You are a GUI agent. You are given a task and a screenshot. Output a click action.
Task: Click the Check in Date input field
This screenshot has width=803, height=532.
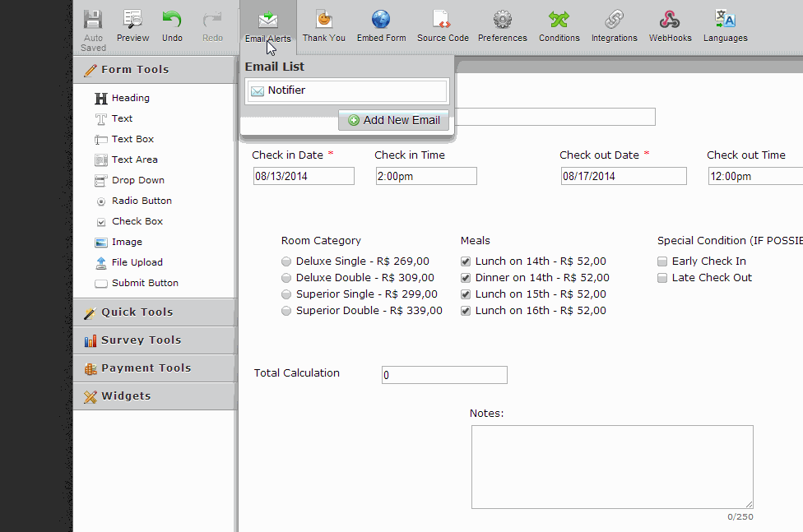point(304,176)
